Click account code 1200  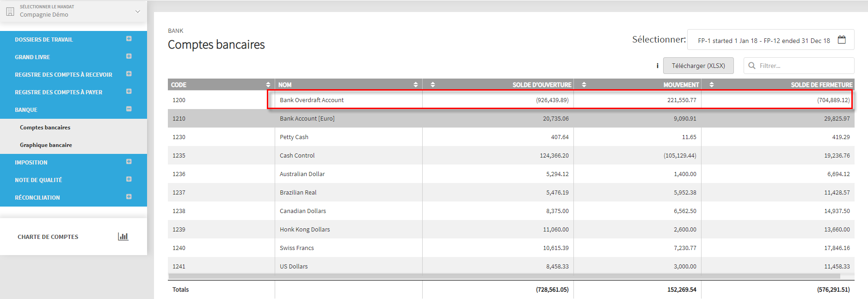coord(179,100)
